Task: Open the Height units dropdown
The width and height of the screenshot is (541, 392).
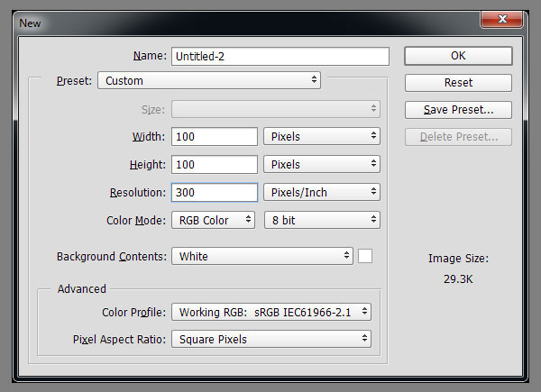Action: coord(322,164)
